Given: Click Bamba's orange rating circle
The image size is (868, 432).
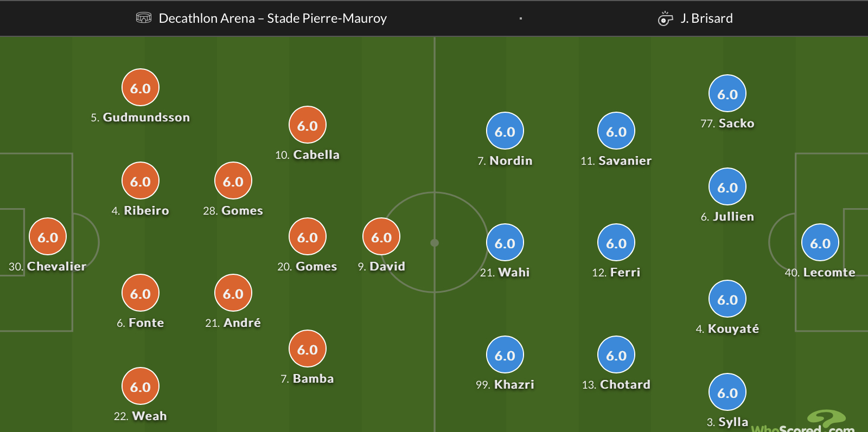Looking at the screenshot, I should [x=308, y=349].
